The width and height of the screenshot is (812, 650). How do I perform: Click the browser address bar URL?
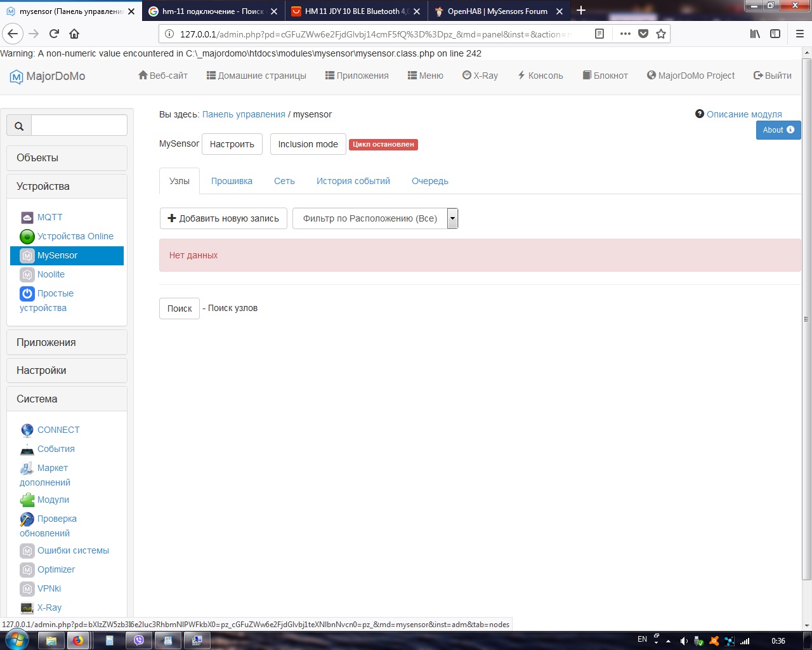tap(374, 34)
